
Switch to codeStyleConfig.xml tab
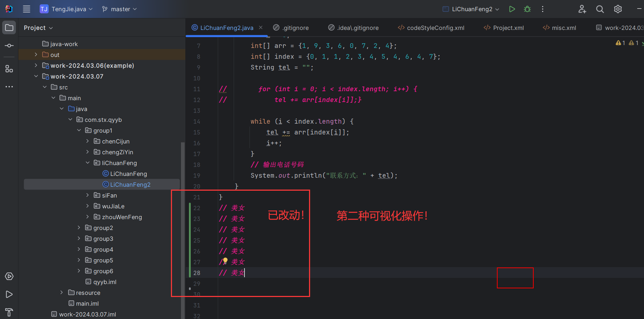(x=431, y=28)
